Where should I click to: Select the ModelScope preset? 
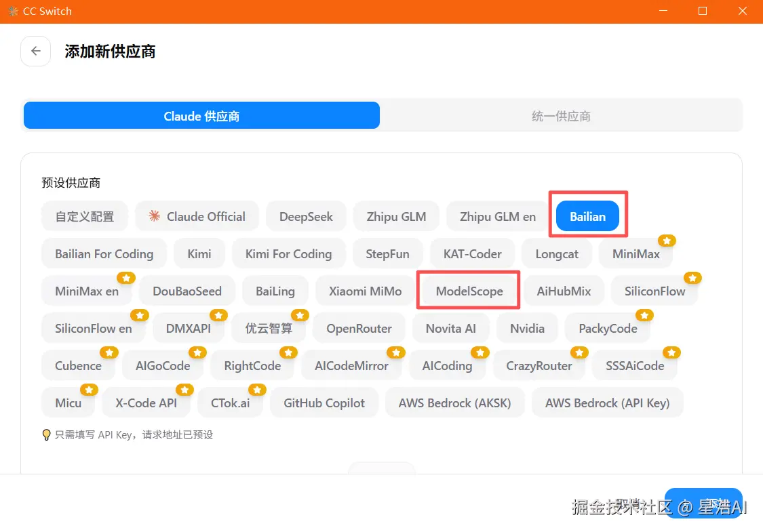[469, 291]
